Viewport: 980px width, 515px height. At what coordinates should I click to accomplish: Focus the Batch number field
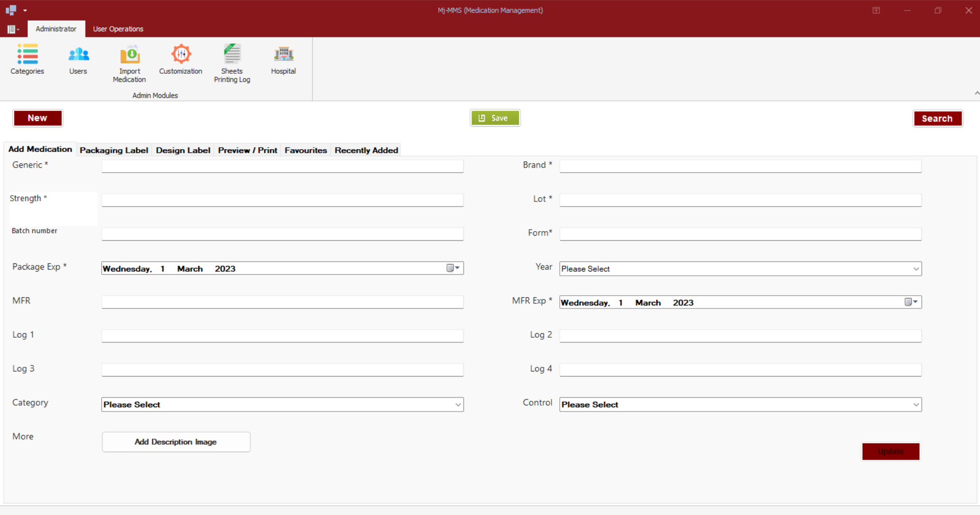point(282,234)
